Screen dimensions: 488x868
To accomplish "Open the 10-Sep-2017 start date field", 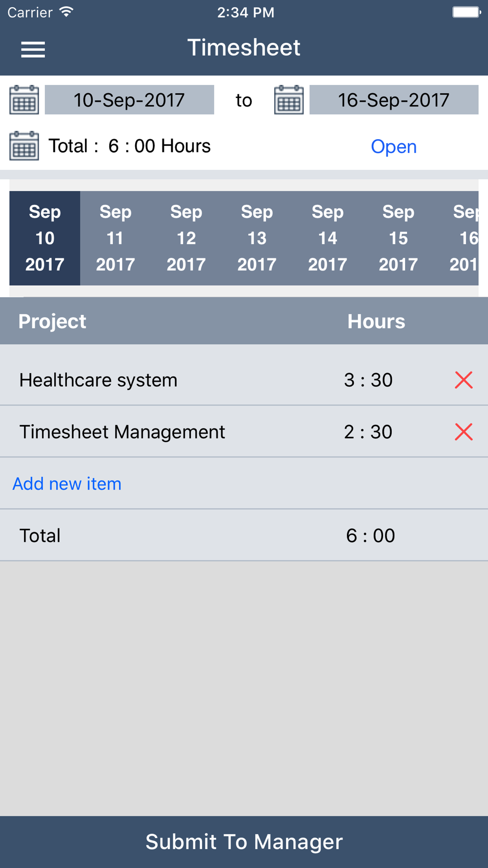I will [x=129, y=100].
